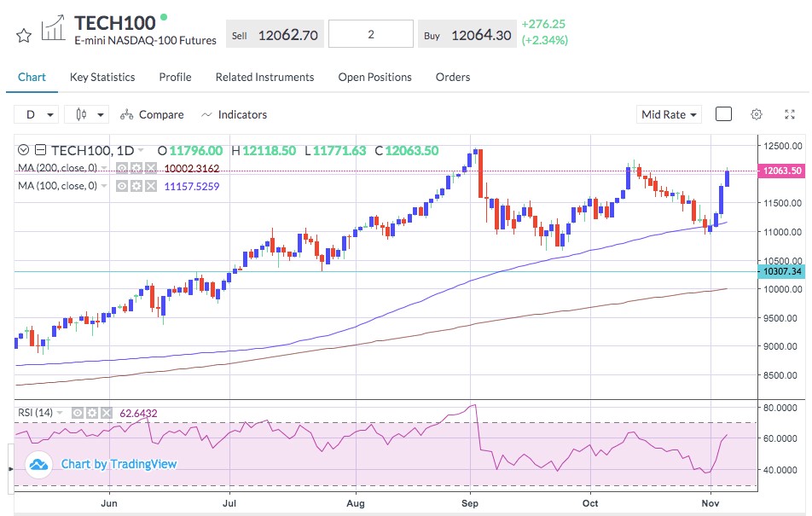The height and width of the screenshot is (516, 812).
Task: Open the candlestick chart style selector
Action: pos(86,114)
